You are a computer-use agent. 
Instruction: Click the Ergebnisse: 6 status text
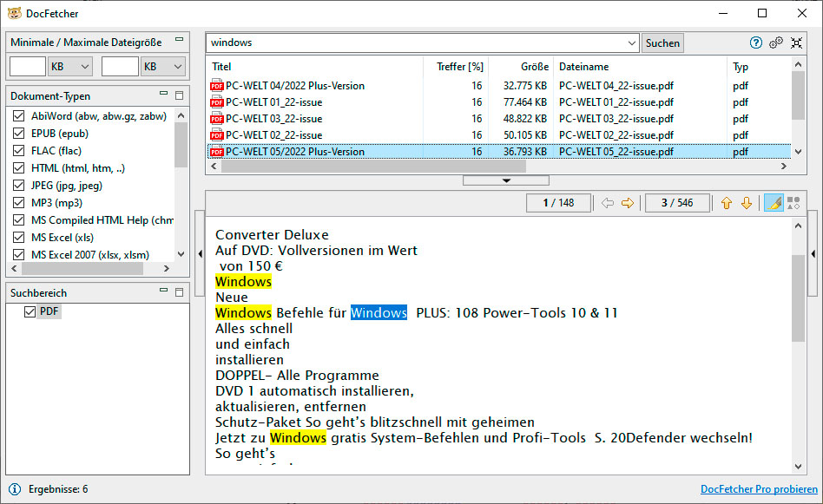(x=58, y=489)
